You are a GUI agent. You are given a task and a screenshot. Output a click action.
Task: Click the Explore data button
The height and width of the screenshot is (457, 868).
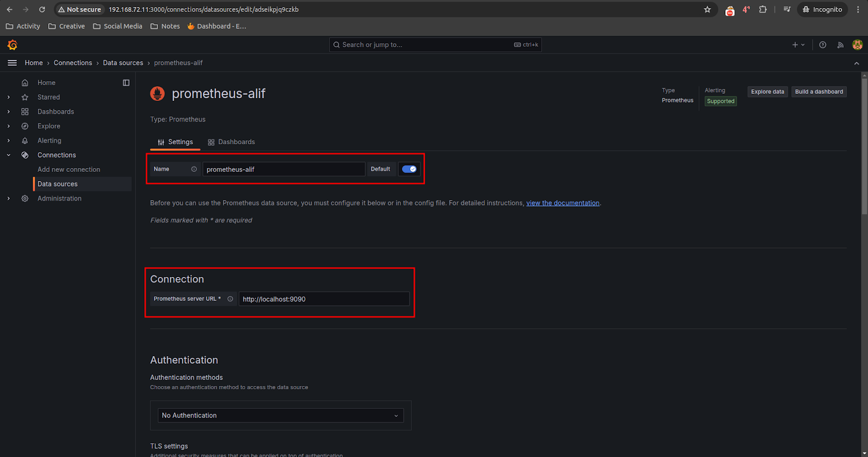768,92
